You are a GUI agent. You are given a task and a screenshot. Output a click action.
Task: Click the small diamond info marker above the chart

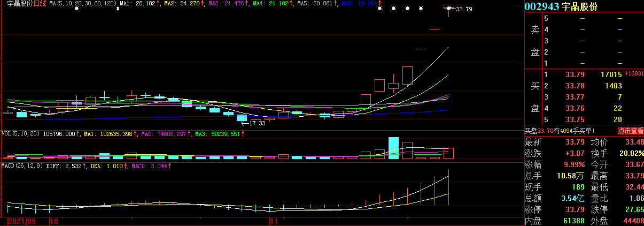[x=118, y=9]
